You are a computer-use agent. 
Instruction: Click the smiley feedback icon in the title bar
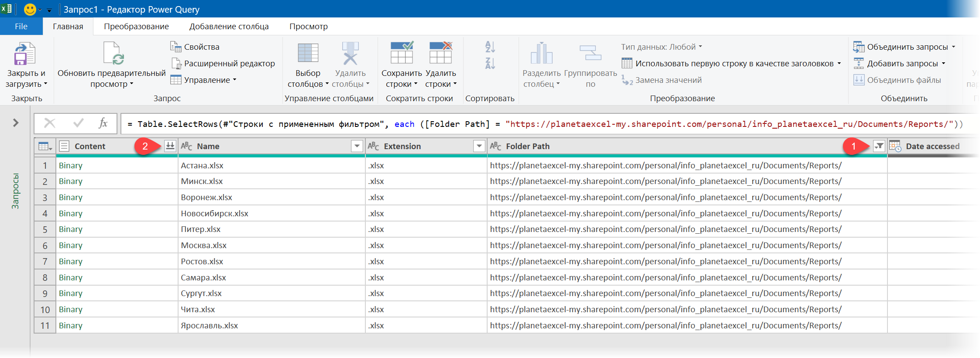(30, 9)
